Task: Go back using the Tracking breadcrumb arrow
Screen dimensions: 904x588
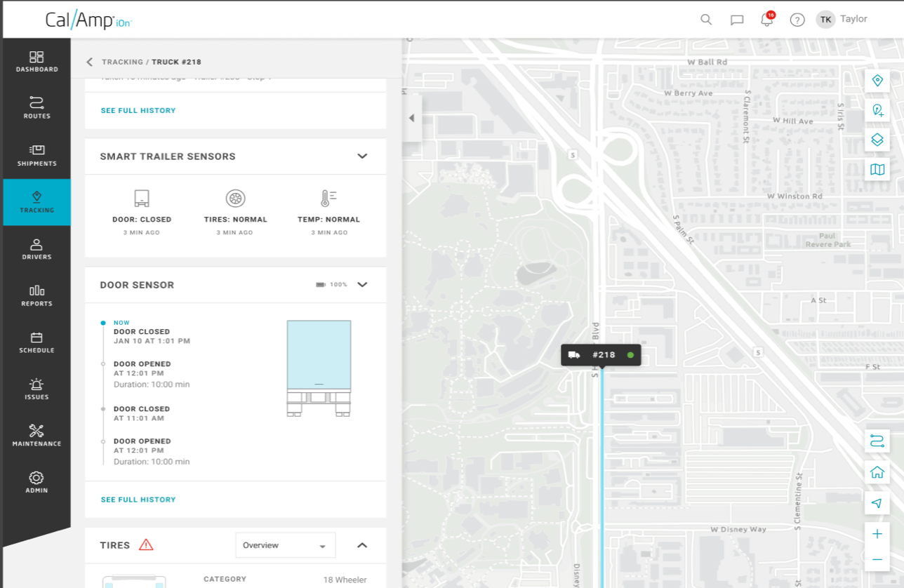Action: [x=90, y=62]
